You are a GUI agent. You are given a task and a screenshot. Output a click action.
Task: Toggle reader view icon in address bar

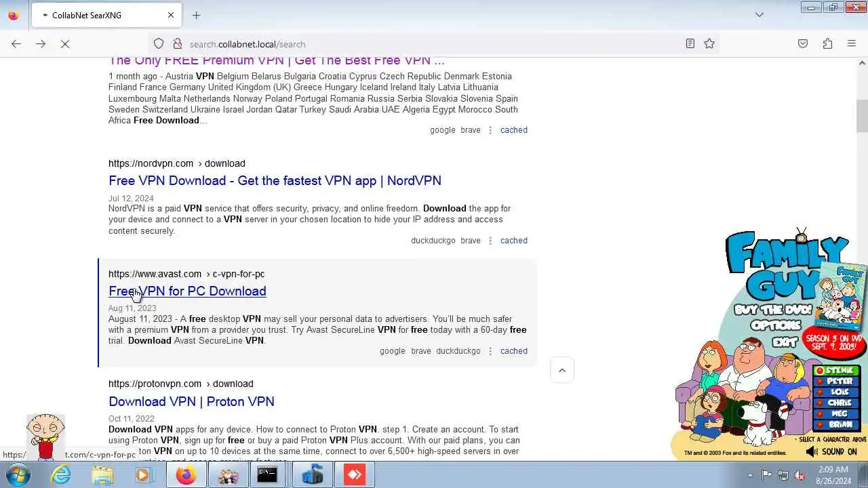coord(690,44)
